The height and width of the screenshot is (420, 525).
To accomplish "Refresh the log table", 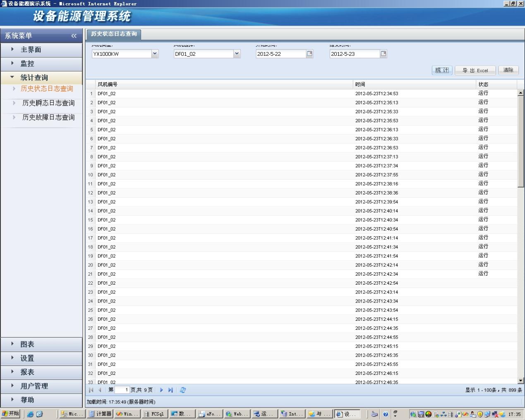I will point(183,390).
